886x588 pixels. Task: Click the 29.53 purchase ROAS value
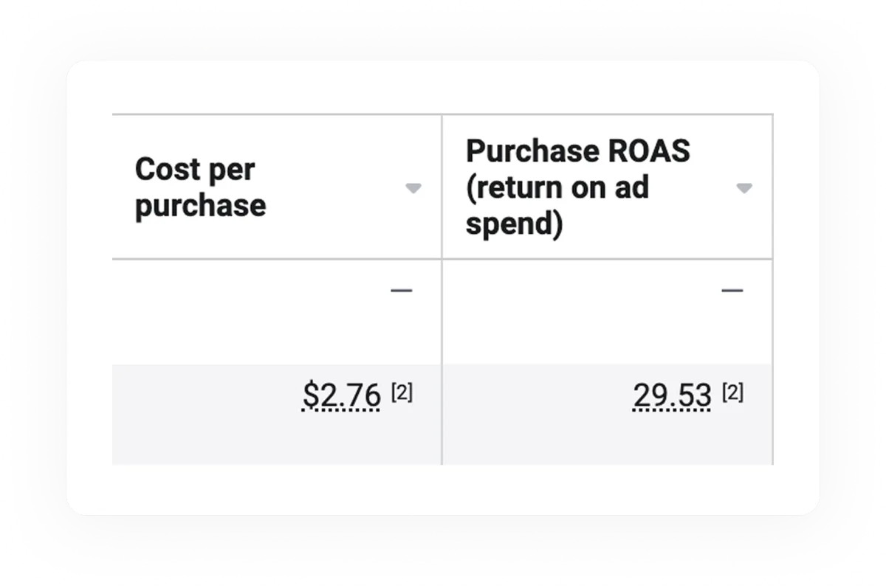tap(672, 395)
